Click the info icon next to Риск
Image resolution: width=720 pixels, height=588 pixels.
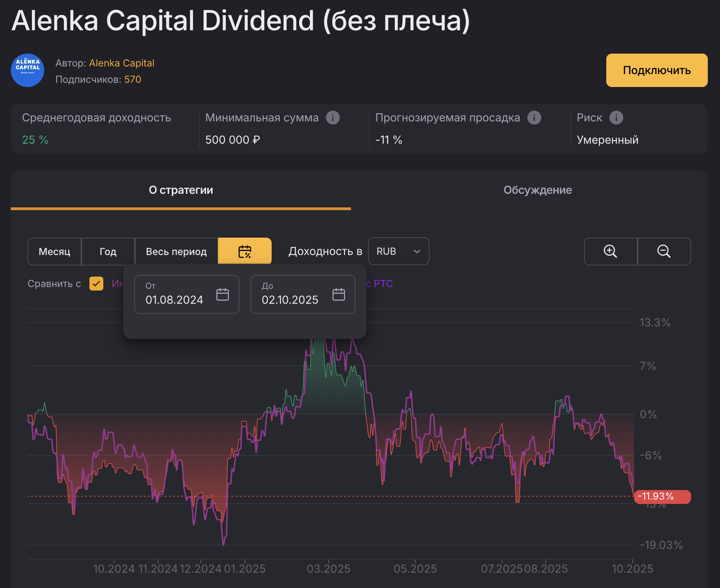click(616, 118)
